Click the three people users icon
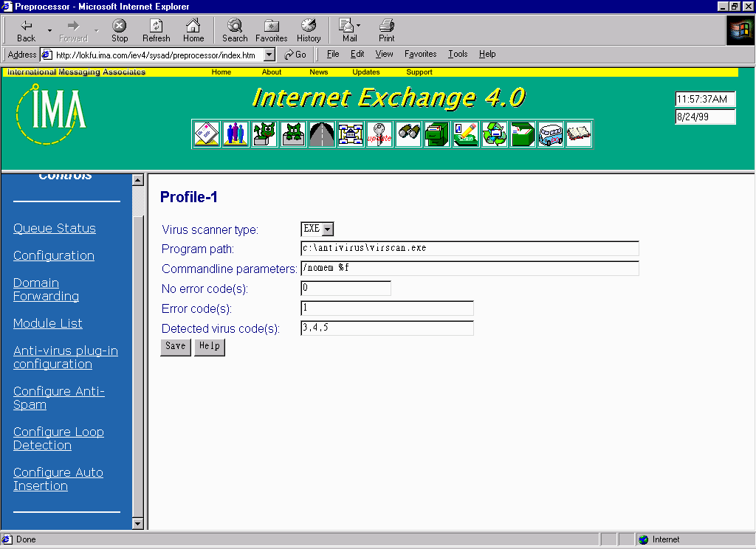The height and width of the screenshot is (549, 756). tap(236, 134)
